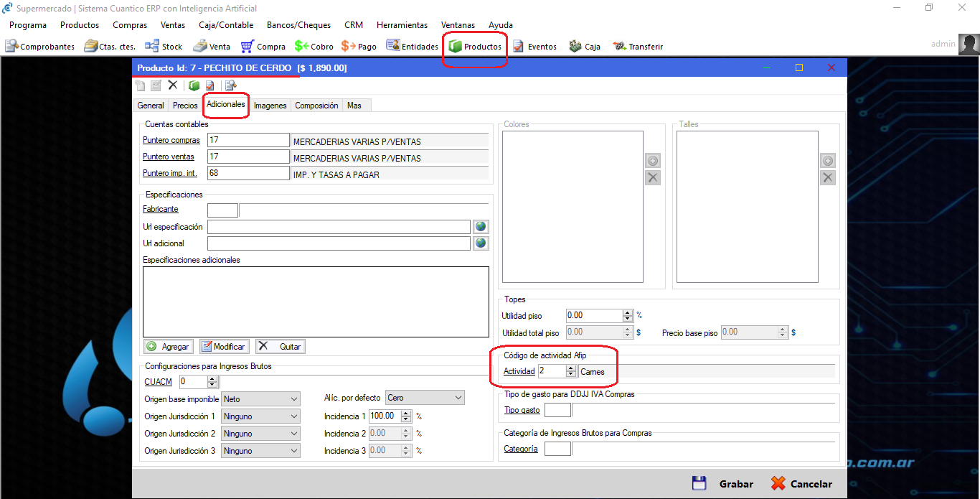Adjust the Actividad Afip spinner arrows
The width and height of the screenshot is (980, 499).
[571, 371]
